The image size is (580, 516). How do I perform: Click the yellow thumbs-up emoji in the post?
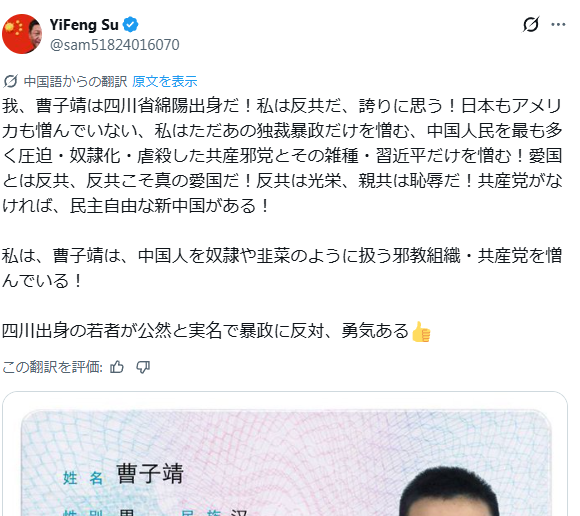(421, 331)
